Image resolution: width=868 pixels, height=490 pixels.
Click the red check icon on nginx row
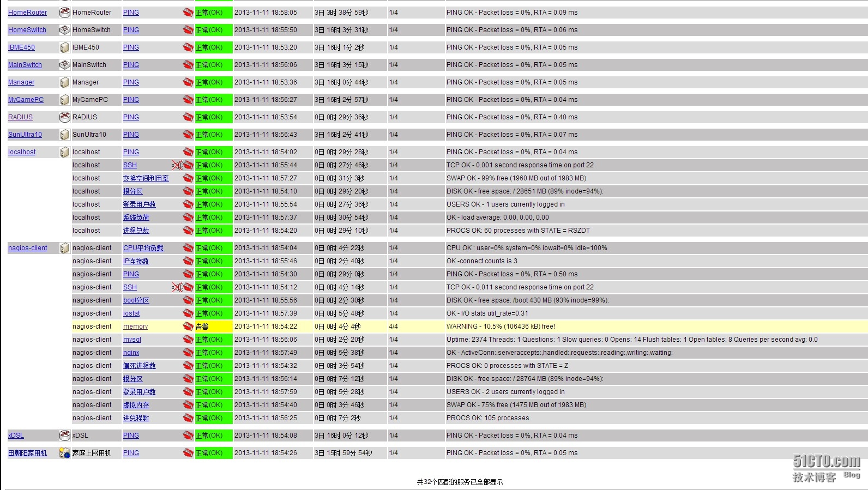tap(188, 352)
